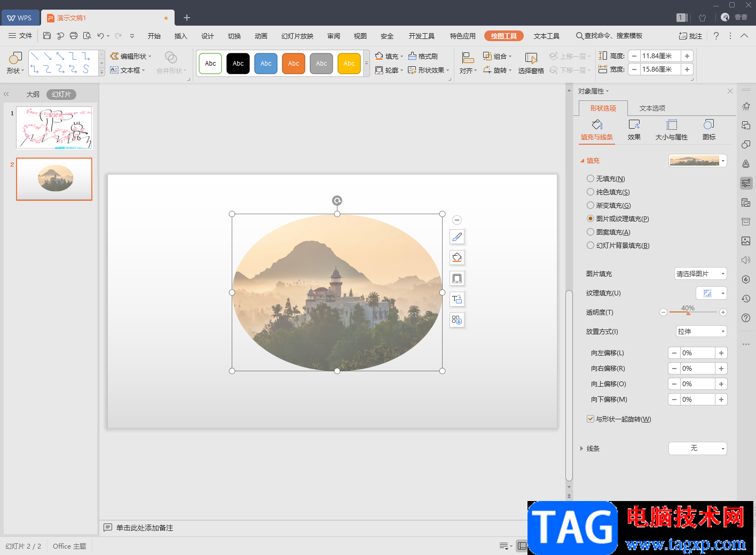Click the minus collapse icon beside shape

(457, 220)
